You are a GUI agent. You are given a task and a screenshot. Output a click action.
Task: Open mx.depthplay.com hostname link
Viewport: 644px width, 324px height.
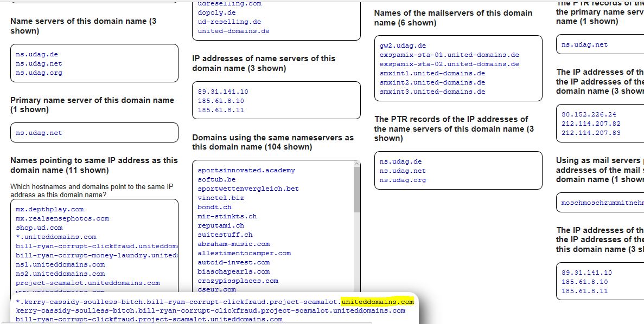pyautogui.click(x=50, y=209)
